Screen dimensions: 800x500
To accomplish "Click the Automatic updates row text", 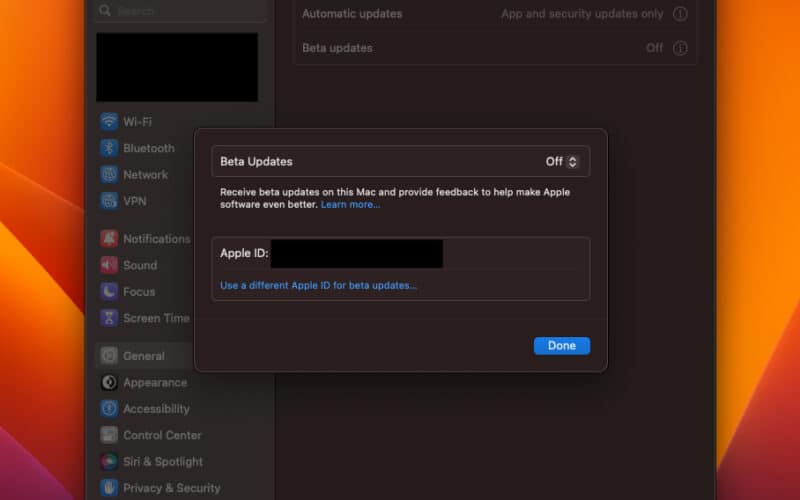I will click(352, 14).
